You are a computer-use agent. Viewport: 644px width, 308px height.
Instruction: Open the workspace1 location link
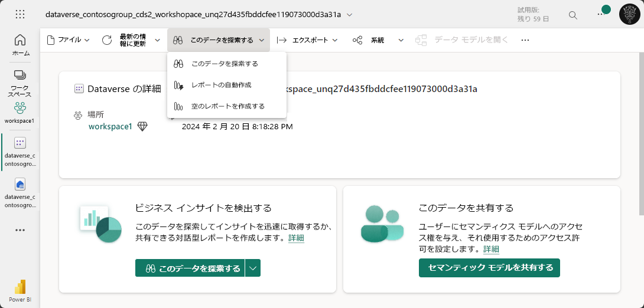click(x=110, y=127)
